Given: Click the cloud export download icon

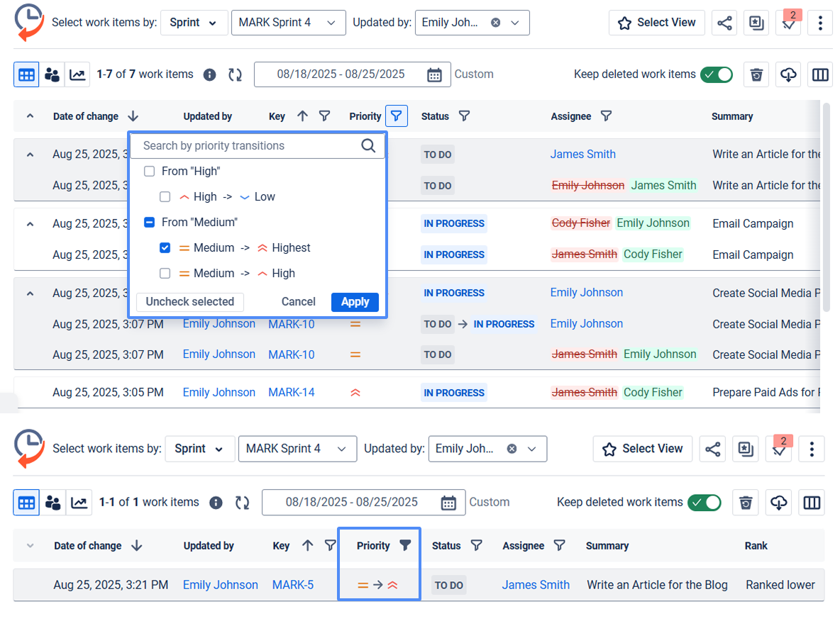Looking at the screenshot, I should click(x=787, y=74).
